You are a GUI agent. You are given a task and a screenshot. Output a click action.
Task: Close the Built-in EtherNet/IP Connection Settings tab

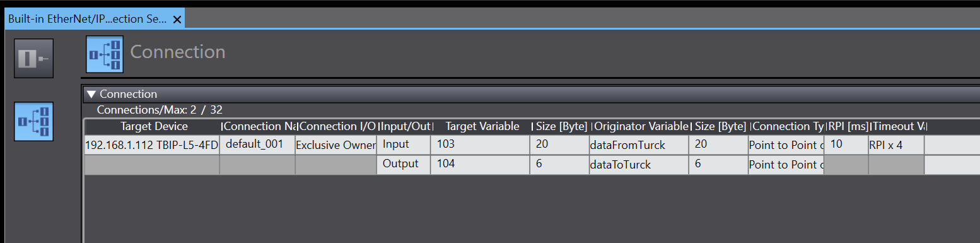click(177, 20)
